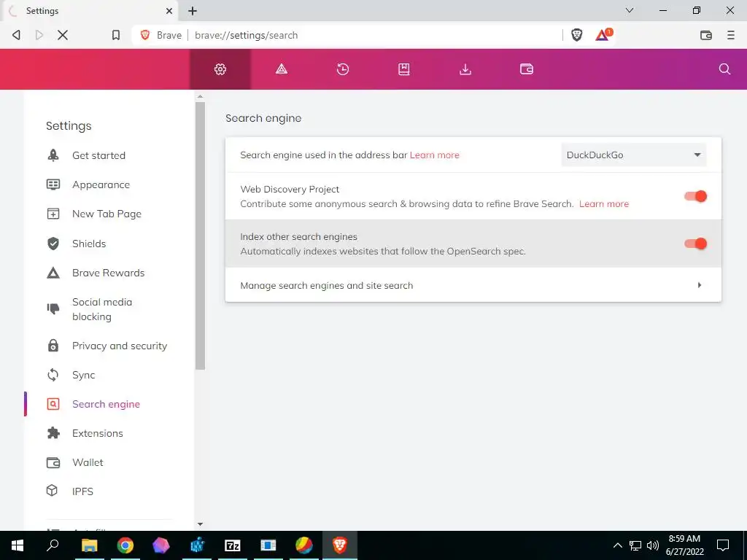747x560 pixels.
Task: Open Google Chrome from taskbar
Action: coord(125,545)
